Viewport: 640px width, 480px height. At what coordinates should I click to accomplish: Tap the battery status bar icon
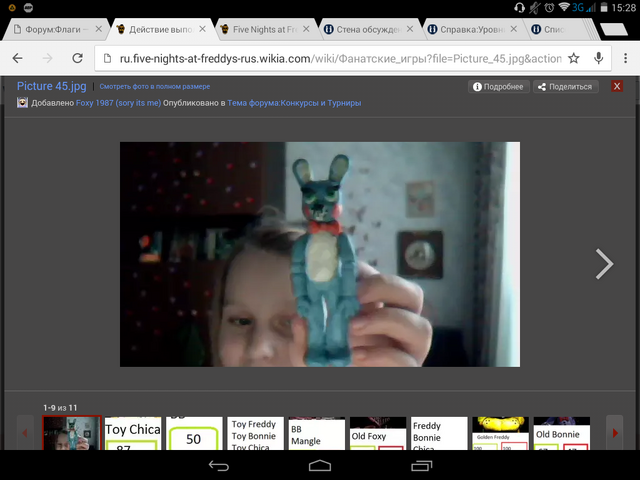pyautogui.click(x=604, y=7)
